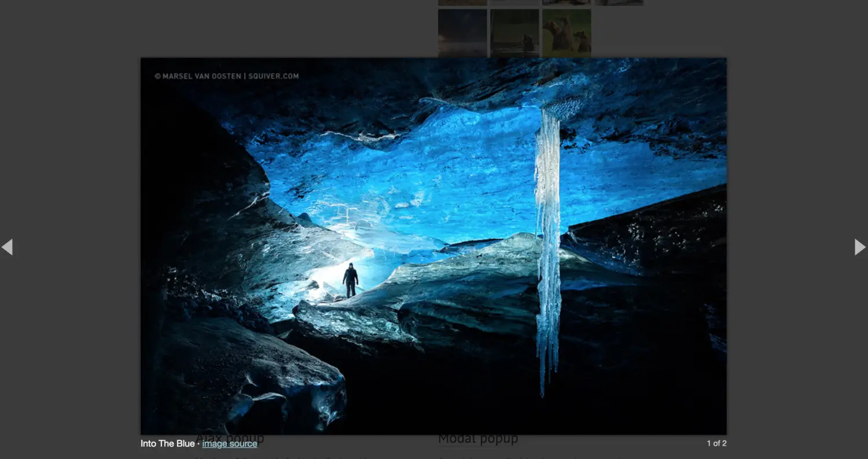Click the 'Modal popup' heading behind the overlay
The height and width of the screenshot is (459, 868).
(478, 439)
